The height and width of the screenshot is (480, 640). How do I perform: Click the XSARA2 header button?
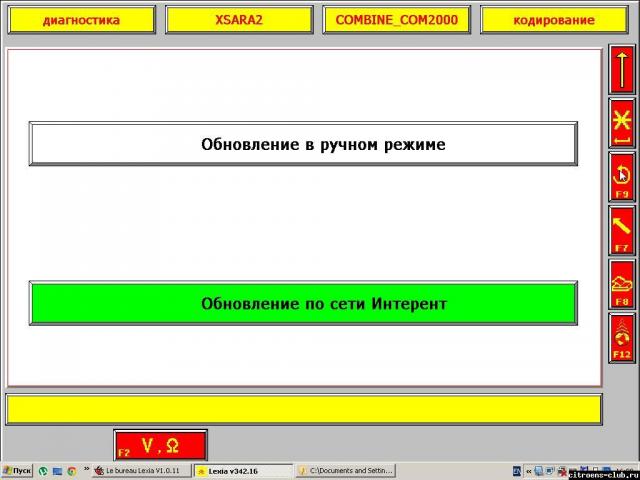239,20
